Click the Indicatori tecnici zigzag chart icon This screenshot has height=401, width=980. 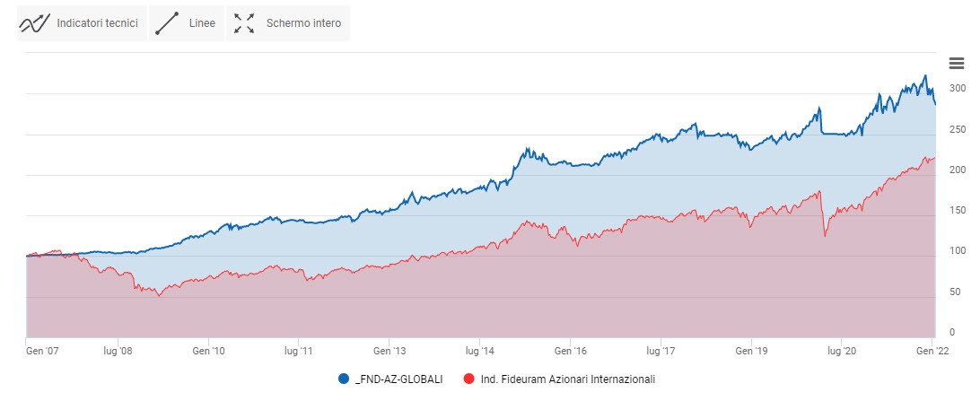click(33, 23)
